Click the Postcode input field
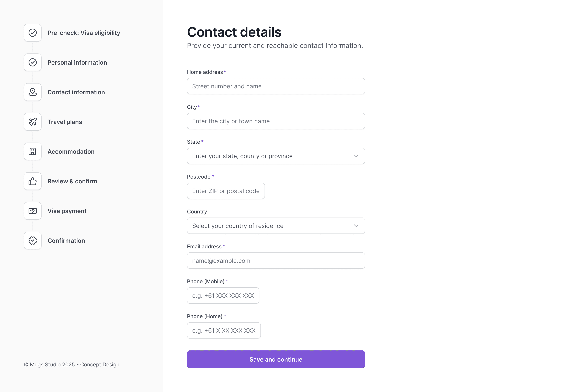The width and height of the screenshot is (561, 392). (x=226, y=191)
